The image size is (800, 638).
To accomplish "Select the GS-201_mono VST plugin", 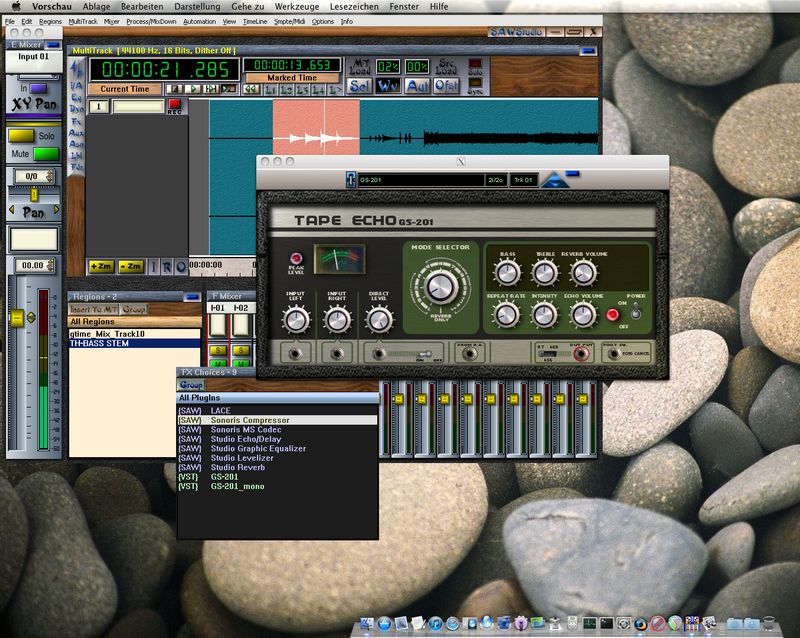I will click(278, 486).
